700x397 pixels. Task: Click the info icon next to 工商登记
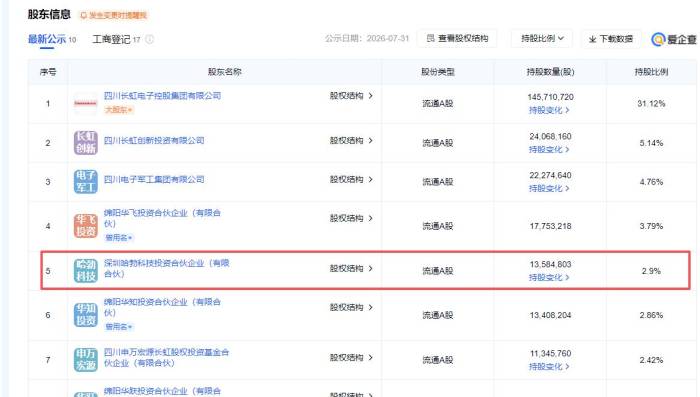coord(150,39)
